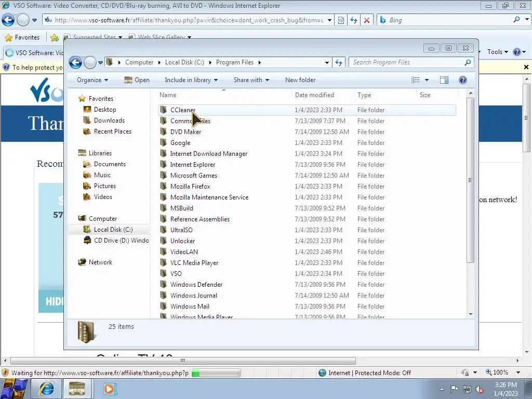
Task: Expand Explorer address bar history dropdown
Action: pyautogui.click(x=327, y=62)
